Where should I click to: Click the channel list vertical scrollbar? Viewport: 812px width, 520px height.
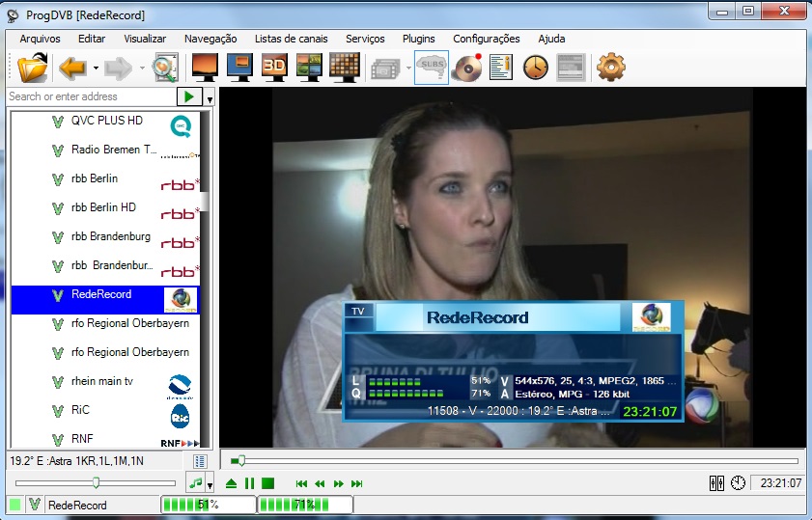coord(205,279)
